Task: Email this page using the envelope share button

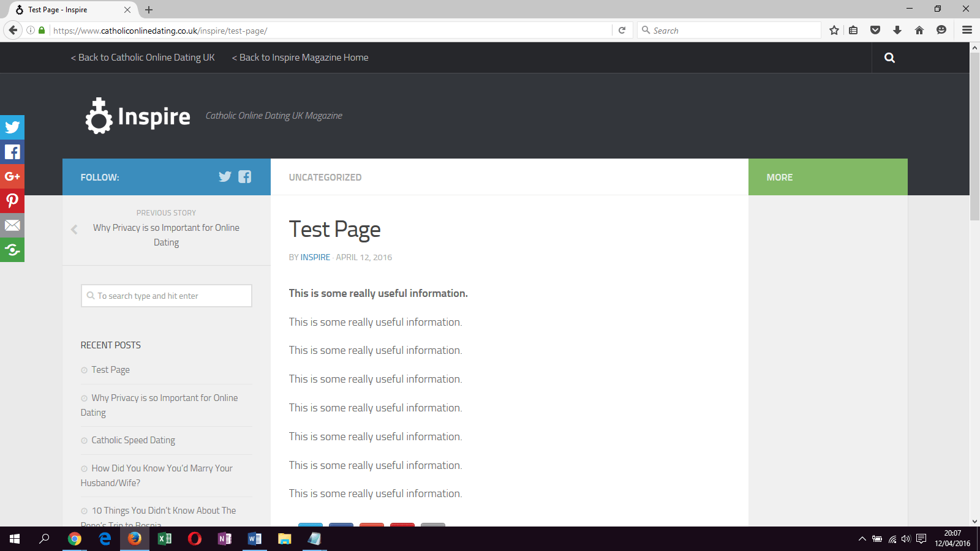Action: 12,225
